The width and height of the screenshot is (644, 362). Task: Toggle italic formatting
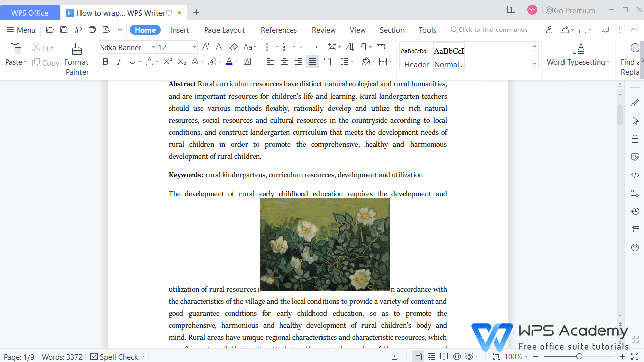pyautogui.click(x=119, y=61)
